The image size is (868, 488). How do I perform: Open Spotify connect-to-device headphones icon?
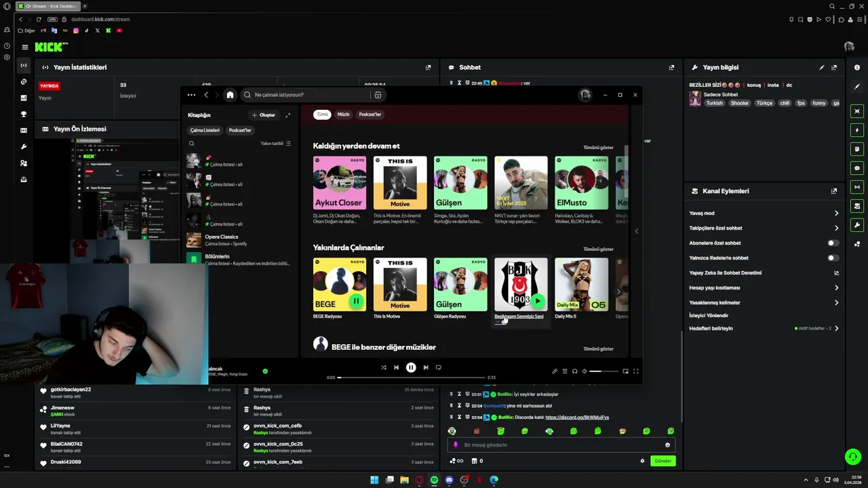tap(574, 371)
